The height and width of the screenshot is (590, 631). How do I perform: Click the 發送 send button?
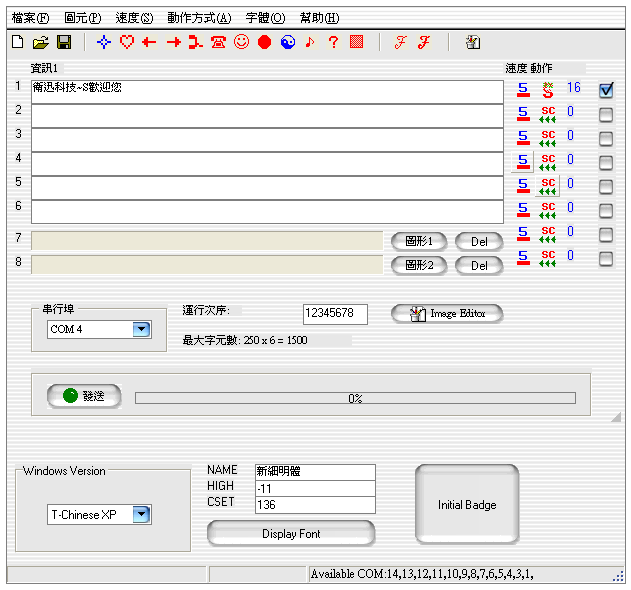pyautogui.click(x=84, y=396)
